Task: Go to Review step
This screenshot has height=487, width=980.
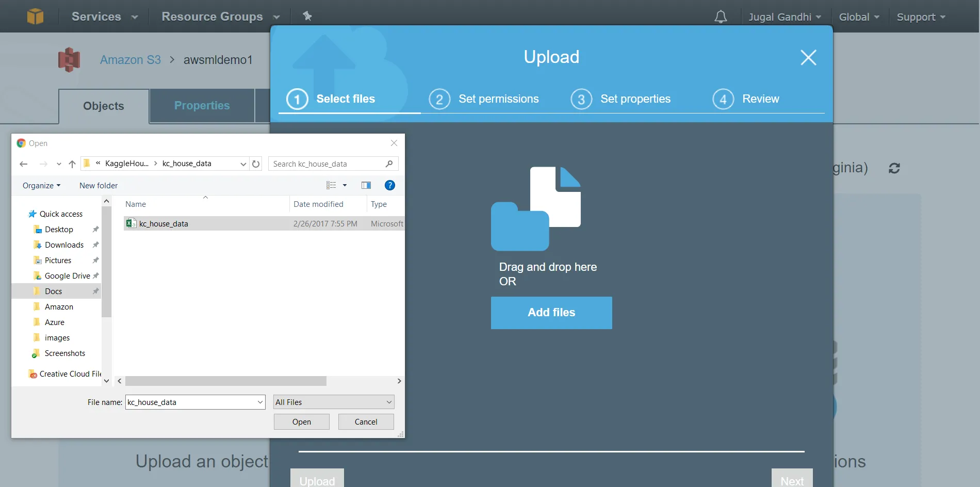Action: point(746,99)
